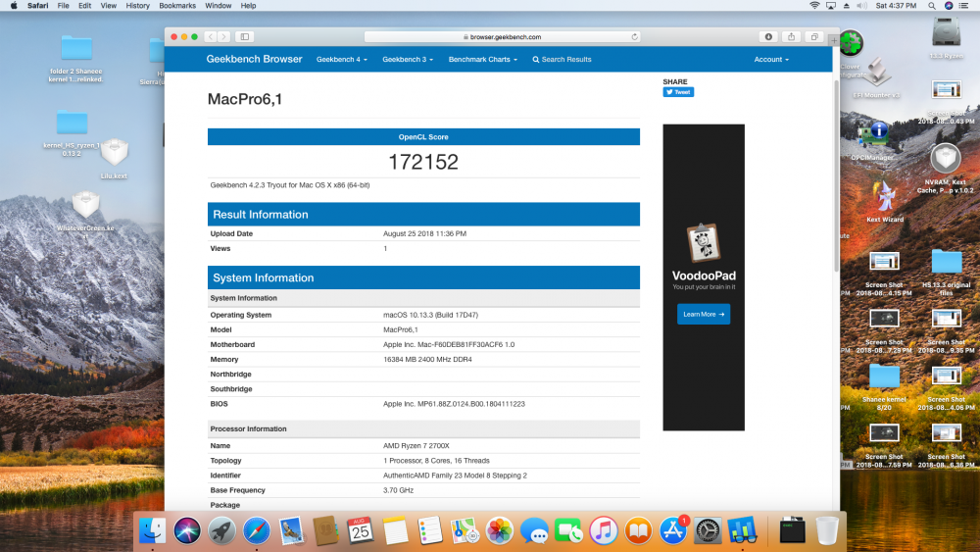980x552 pixels.
Task: Open Photos icon in Dock
Action: click(x=500, y=530)
